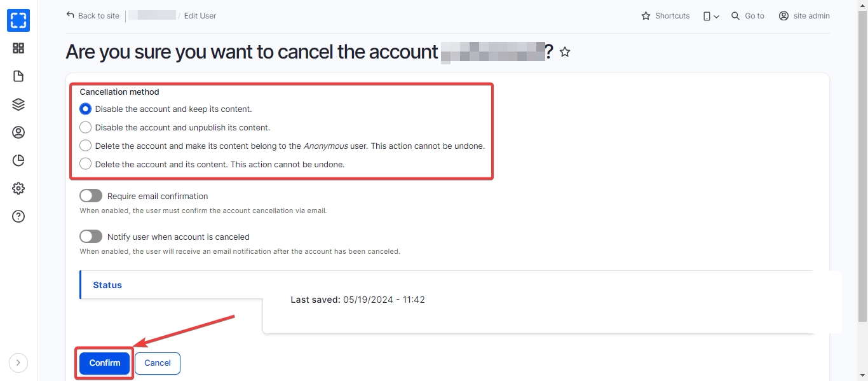Click the Drupal logo in sidebar
Screen dimensions: 868x381
(x=18, y=20)
